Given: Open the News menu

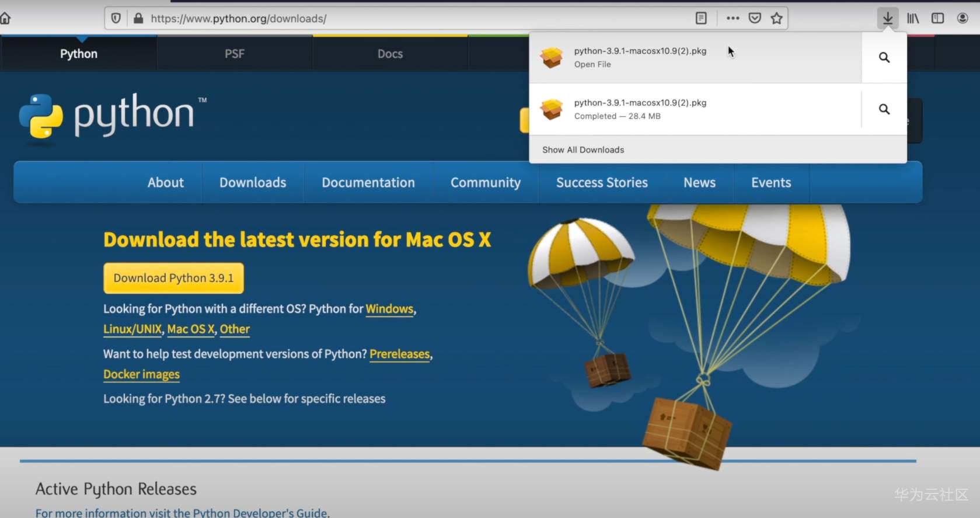Looking at the screenshot, I should point(699,183).
